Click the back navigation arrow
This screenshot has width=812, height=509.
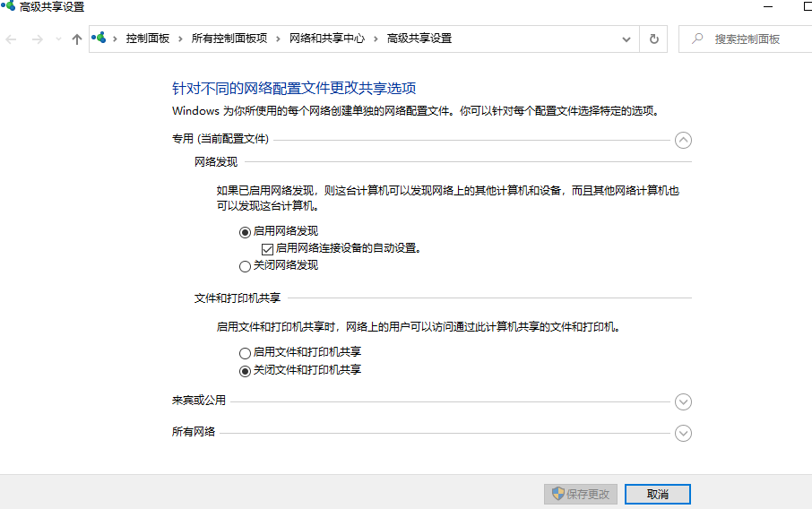[x=12, y=39]
